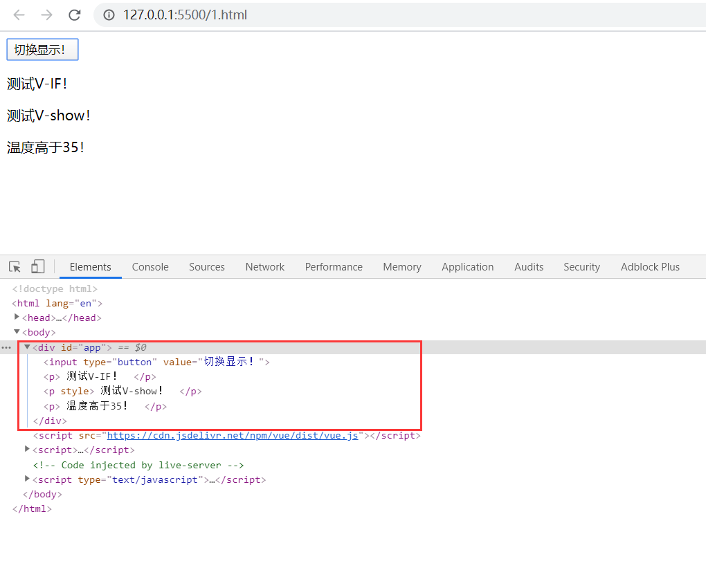Click the page text 温度高于35!
The width and height of the screenshot is (706, 588).
[46, 147]
